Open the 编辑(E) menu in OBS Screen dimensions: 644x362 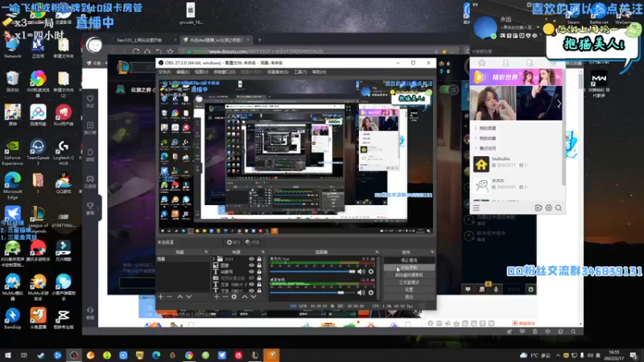pos(183,72)
